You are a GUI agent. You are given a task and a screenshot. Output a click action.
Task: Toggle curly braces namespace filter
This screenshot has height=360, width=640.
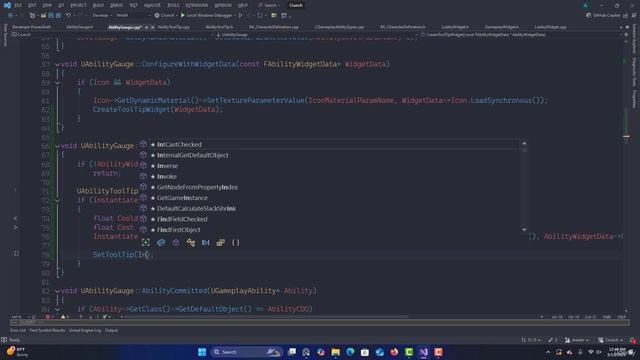coord(236,242)
